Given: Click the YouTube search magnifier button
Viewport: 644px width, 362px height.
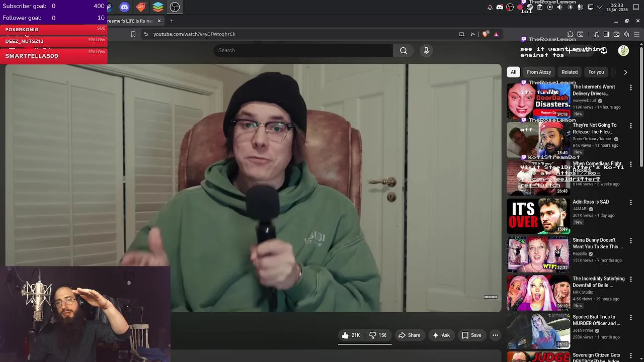Looking at the screenshot, I should [404, 50].
